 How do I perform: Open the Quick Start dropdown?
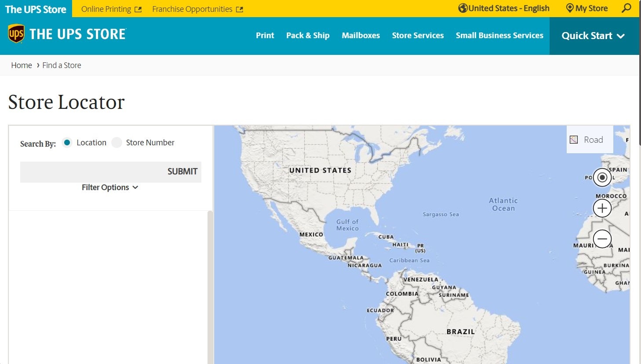coord(593,36)
